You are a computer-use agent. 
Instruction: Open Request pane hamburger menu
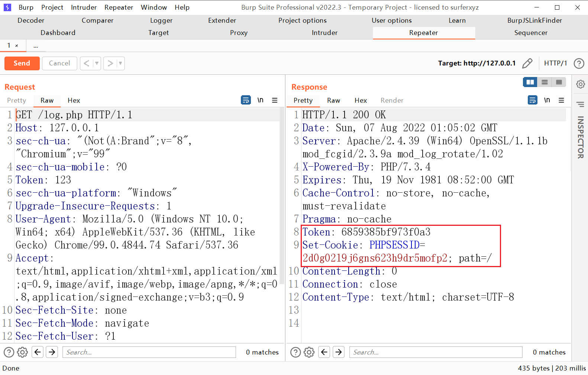pyautogui.click(x=275, y=100)
